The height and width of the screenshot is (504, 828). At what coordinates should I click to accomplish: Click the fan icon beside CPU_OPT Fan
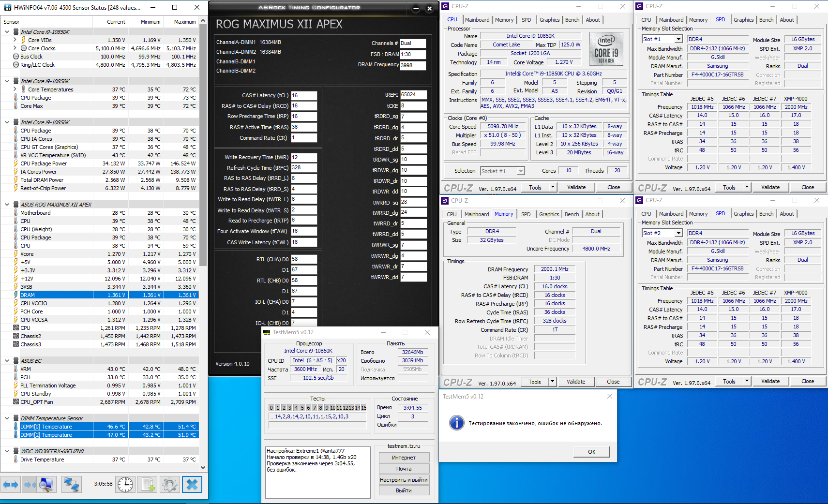pos(16,402)
